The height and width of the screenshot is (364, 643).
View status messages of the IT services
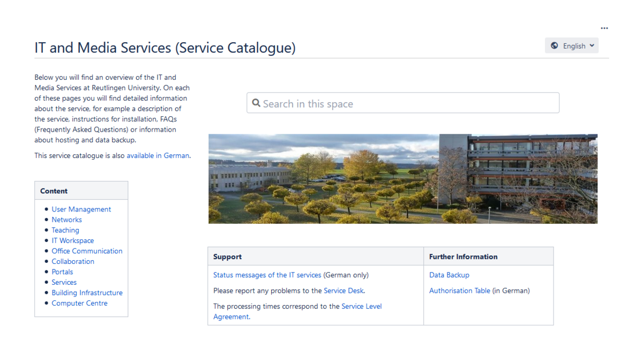[267, 275]
